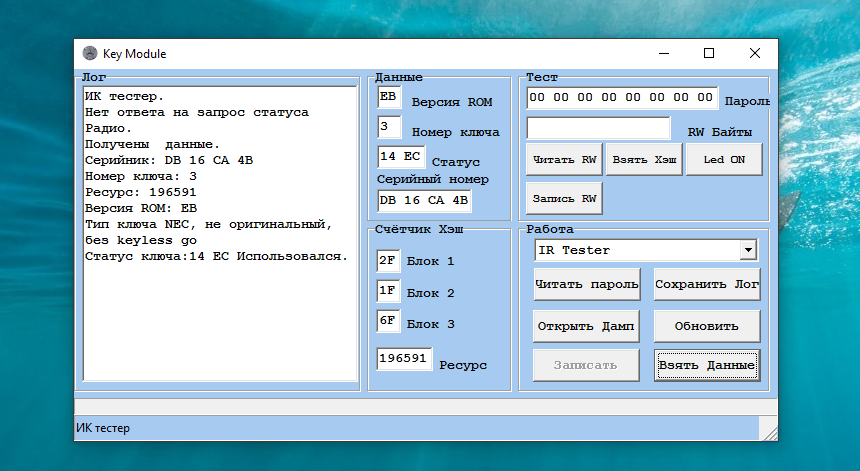Image resolution: width=860 pixels, height=471 pixels.
Task: Open the IR Tester dropdown
Action: click(x=747, y=250)
